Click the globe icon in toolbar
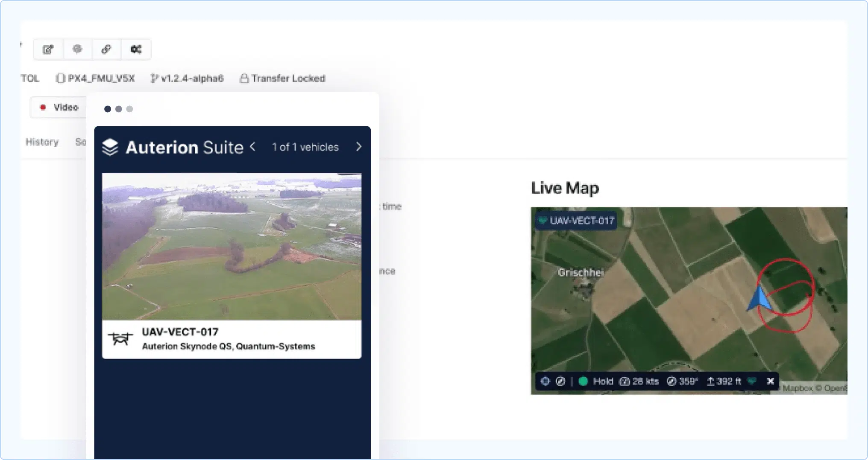The width and height of the screenshot is (868, 460). (77, 49)
